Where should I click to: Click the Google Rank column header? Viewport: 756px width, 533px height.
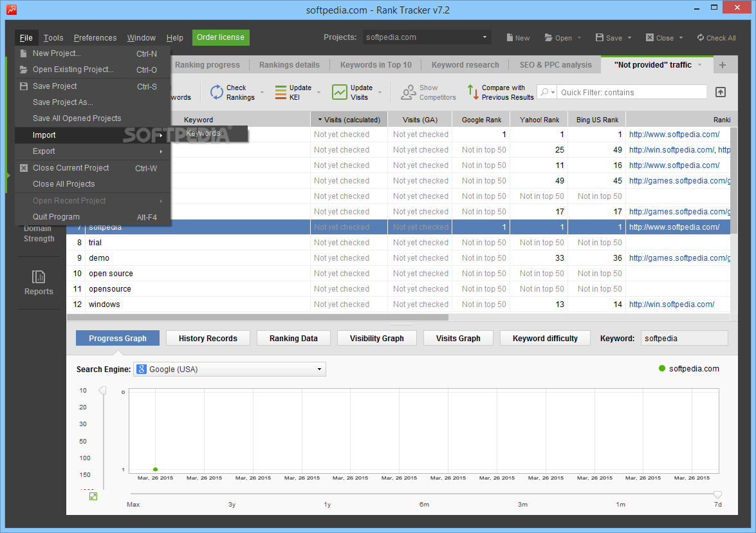pos(481,120)
